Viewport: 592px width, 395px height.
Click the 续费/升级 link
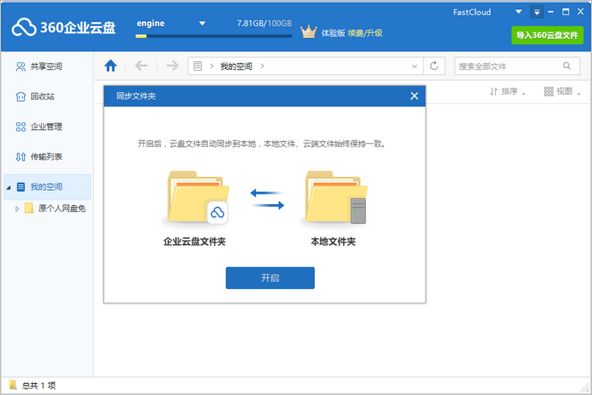coord(365,33)
